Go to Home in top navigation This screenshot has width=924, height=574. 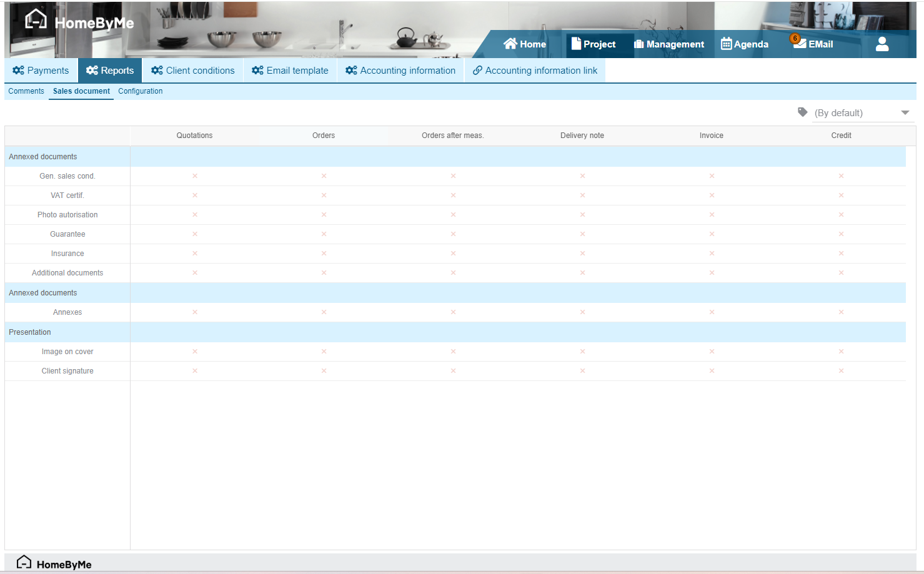click(525, 44)
